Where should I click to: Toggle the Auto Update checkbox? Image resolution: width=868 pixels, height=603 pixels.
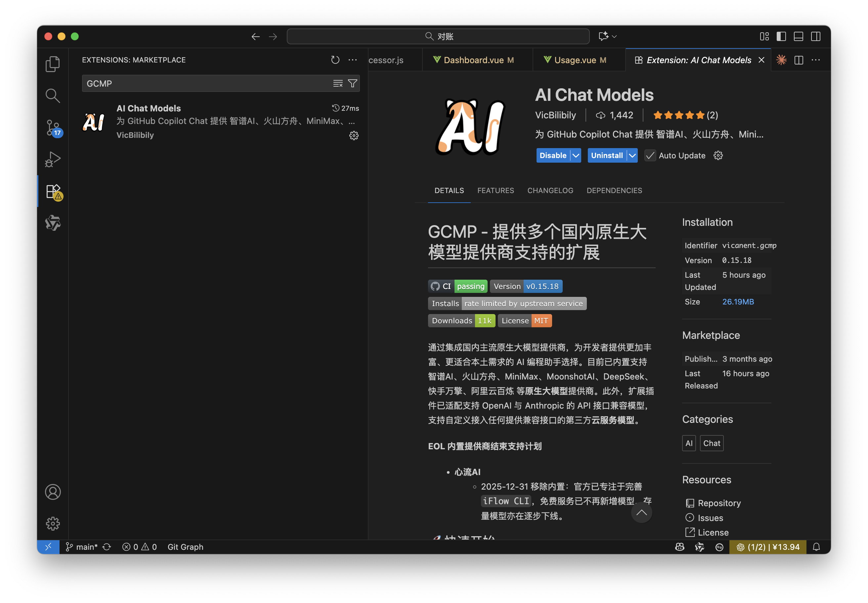[650, 156]
